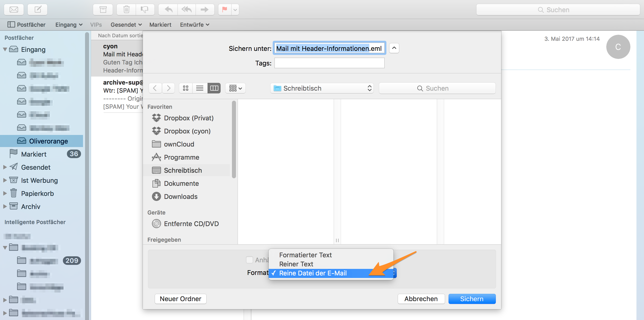This screenshot has width=644, height=320.
Task: Click the trash delete toolbar icon
Action: click(127, 10)
